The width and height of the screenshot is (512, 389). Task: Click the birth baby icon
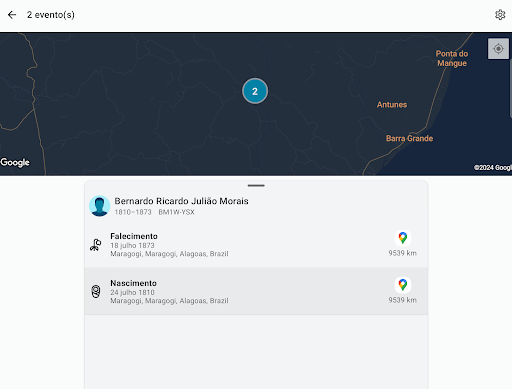(x=96, y=291)
